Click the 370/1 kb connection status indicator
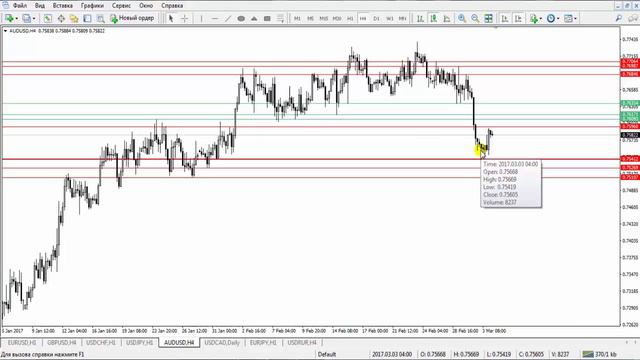Viewport: 640px width, 360px height. coord(600,354)
